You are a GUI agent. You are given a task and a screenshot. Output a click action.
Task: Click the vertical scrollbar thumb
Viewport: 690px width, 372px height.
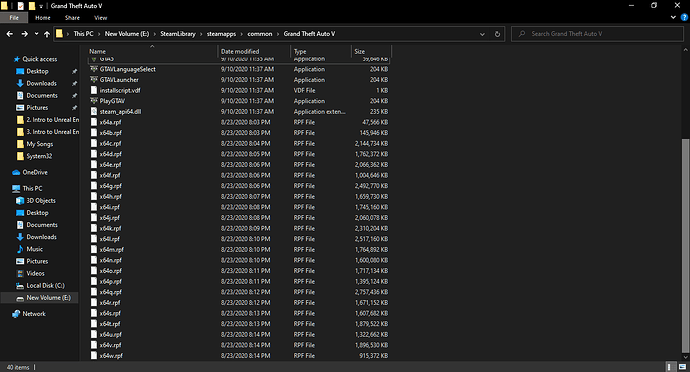tap(686, 246)
